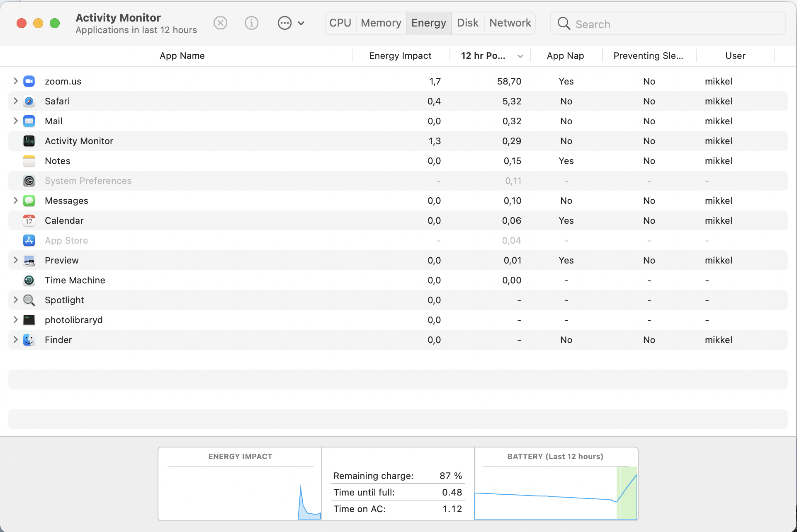Switch to the CPU tab

pos(340,23)
